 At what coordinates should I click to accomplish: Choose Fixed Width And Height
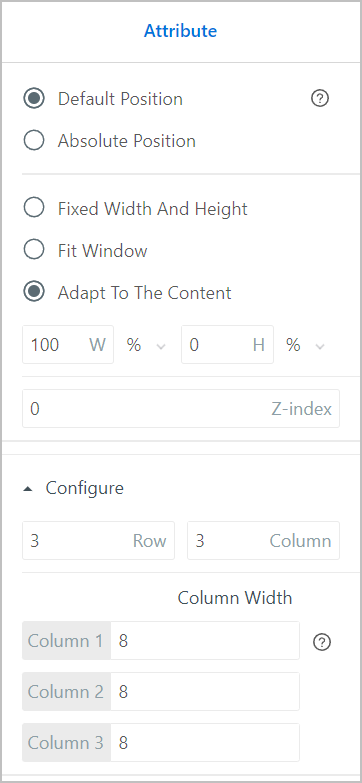click(34, 208)
